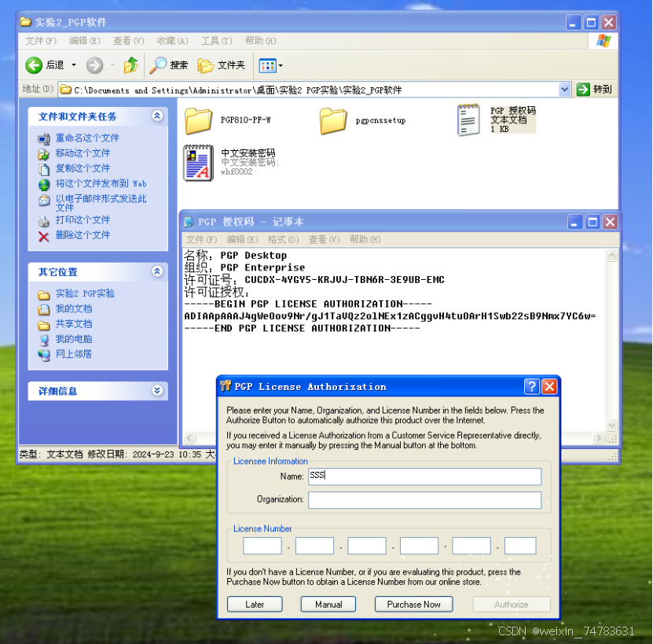Click the address bar path field
The width and height of the screenshot is (653, 644).
[x=308, y=90]
